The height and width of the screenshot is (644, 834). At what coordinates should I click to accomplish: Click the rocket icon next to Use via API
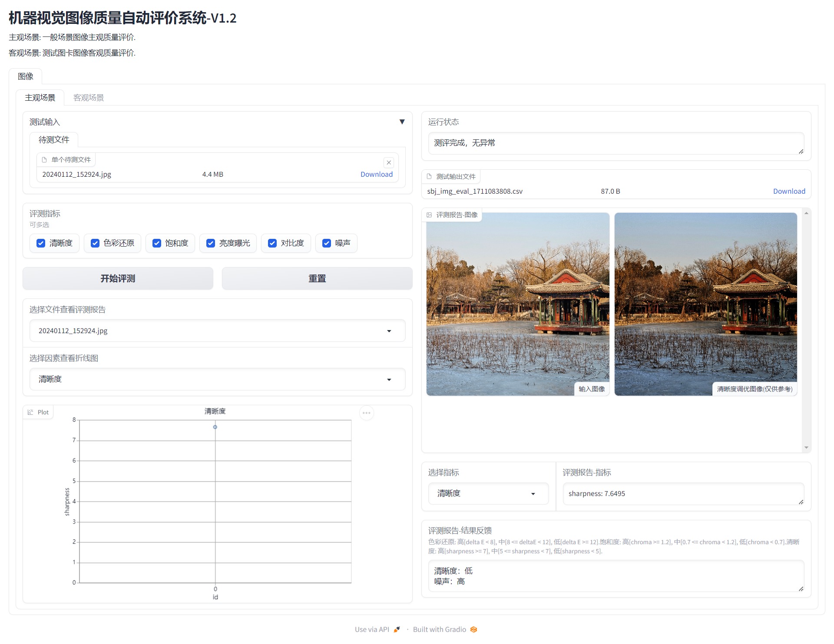[397, 629]
